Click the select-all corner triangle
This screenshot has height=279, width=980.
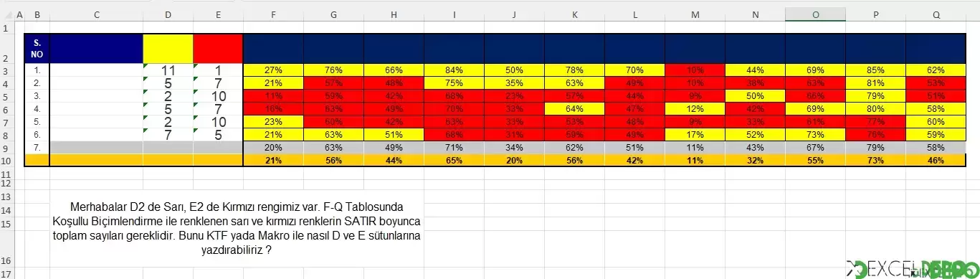click(x=6, y=14)
